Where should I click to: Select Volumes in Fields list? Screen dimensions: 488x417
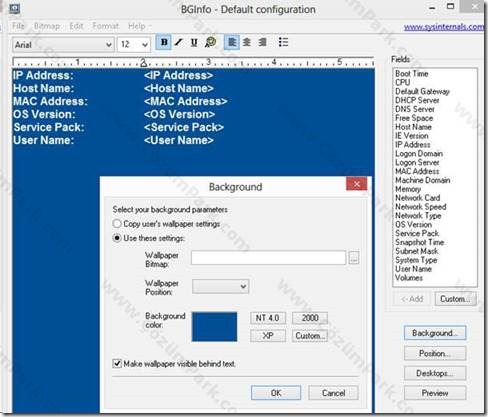pyautogui.click(x=409, y=278)
